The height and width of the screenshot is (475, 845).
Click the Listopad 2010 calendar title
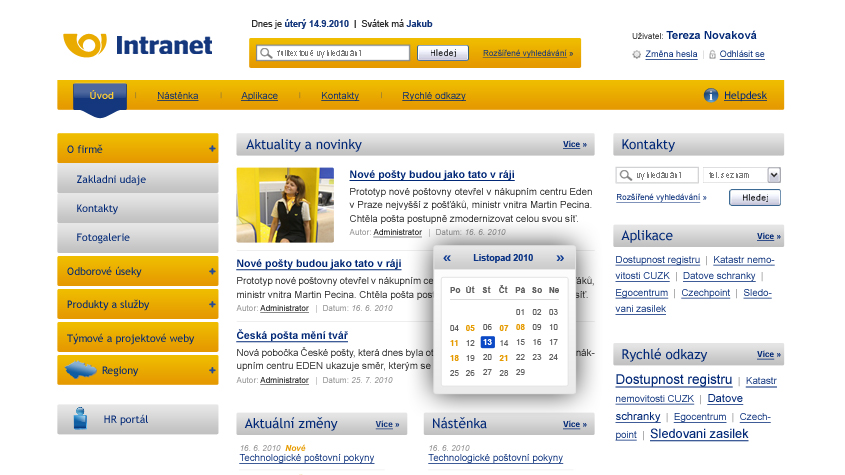503,258
